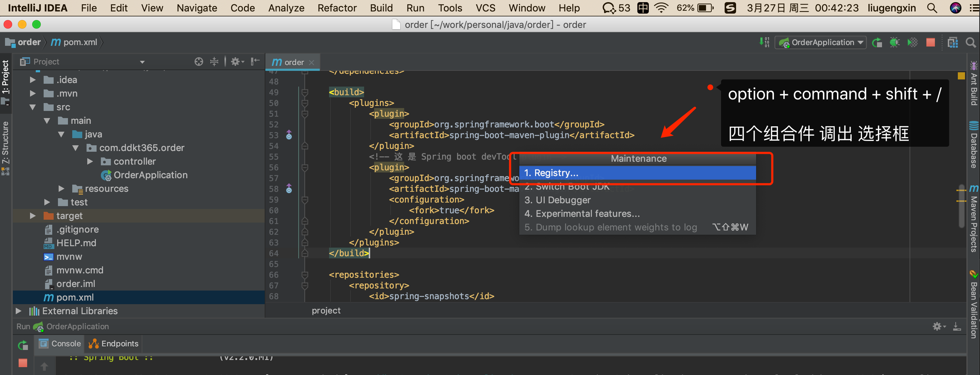The height and width of the screenshot is (375, 980).
Task: Expand the resources folder
Action: pyautogui.click(x=61, y=189)
